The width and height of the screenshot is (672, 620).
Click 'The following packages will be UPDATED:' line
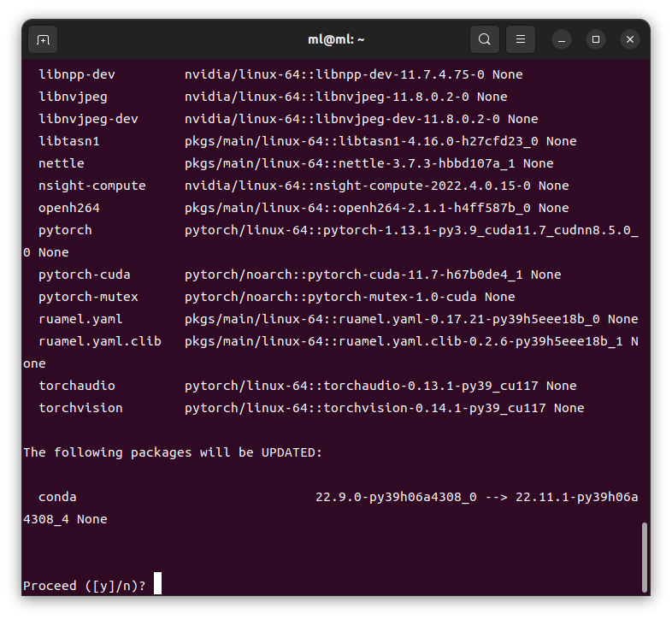click(x=173, y=452)
